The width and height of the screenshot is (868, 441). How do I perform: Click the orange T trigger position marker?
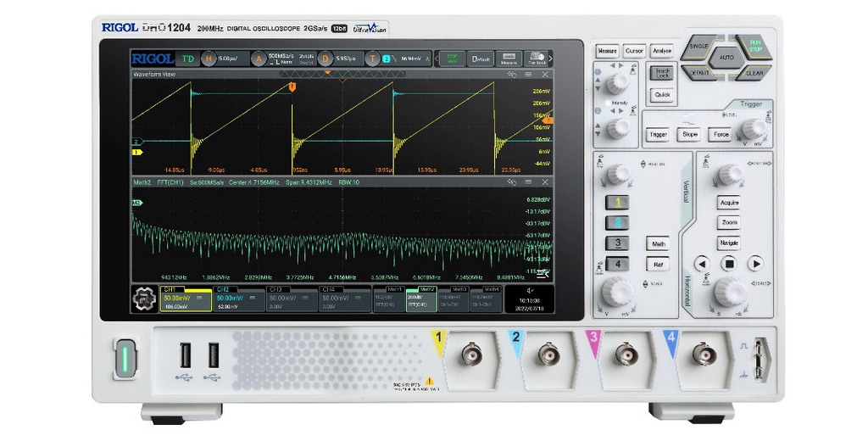[x=292, y=87]
